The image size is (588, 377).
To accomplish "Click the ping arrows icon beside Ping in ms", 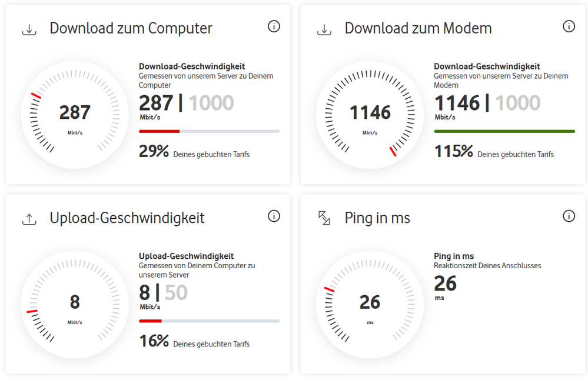I will pyautogui.click(x=324, y=218).
